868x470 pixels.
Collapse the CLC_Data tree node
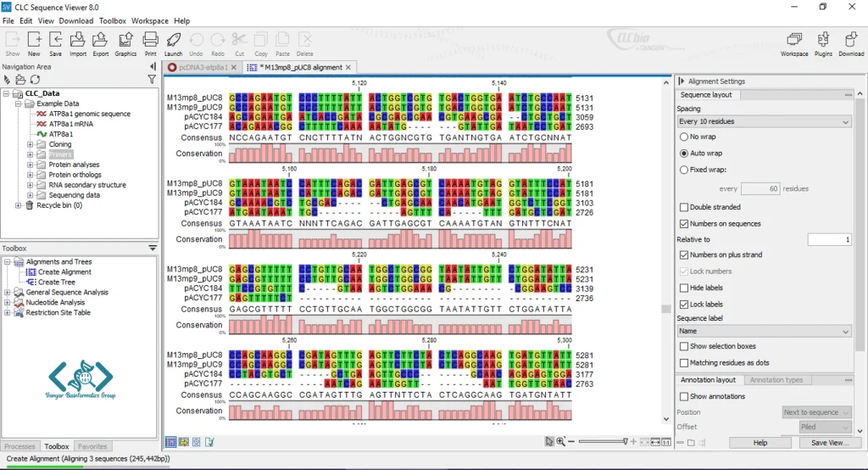click(7, 93)
